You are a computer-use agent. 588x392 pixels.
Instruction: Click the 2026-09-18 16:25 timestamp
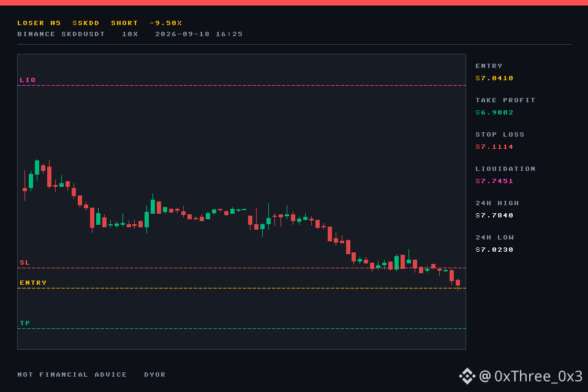click(198, 34)
